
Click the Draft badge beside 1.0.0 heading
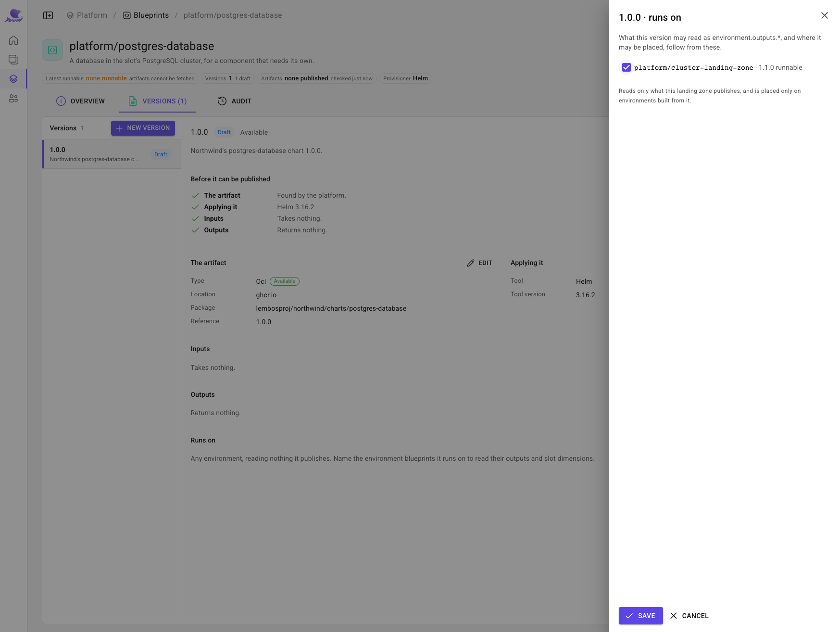click(x=224, y=132)
